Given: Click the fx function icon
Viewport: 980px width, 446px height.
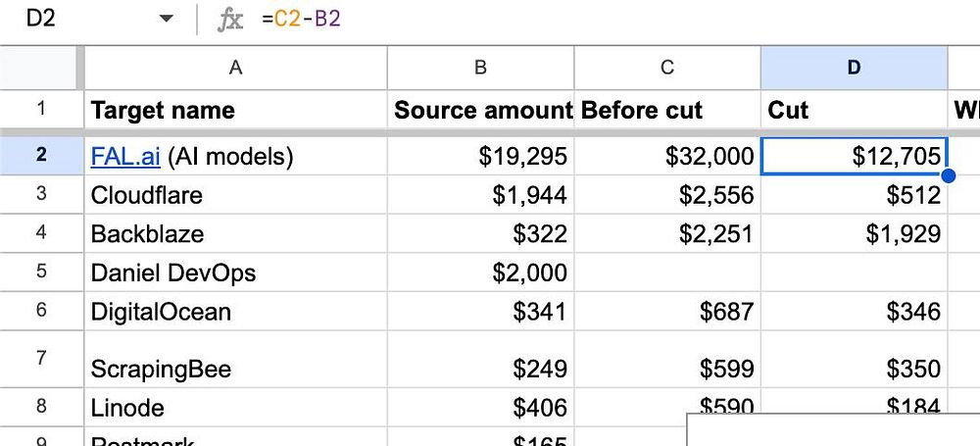Looking at the screenshot, I should 230,20.
